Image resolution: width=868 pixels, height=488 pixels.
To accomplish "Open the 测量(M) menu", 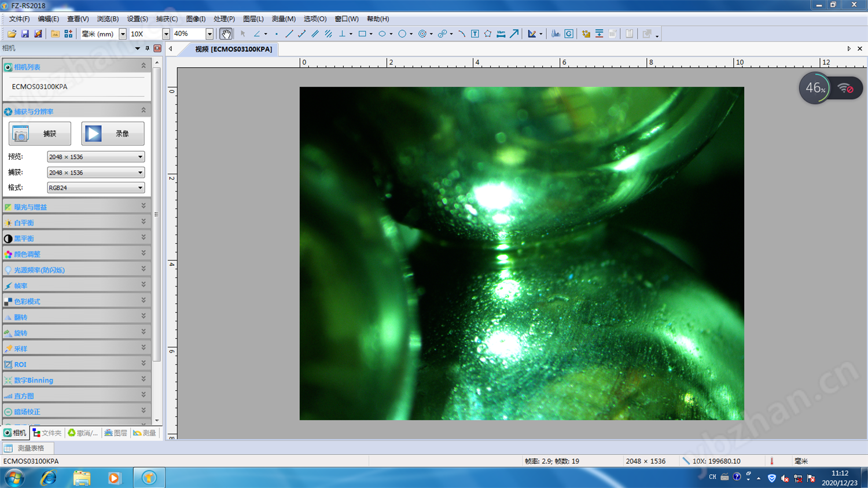I will click(x=284, y=19).
